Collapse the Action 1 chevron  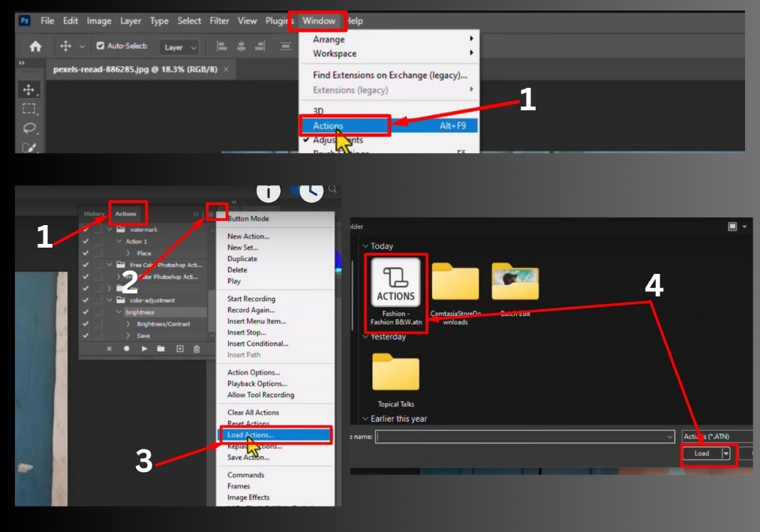(119, 241)
